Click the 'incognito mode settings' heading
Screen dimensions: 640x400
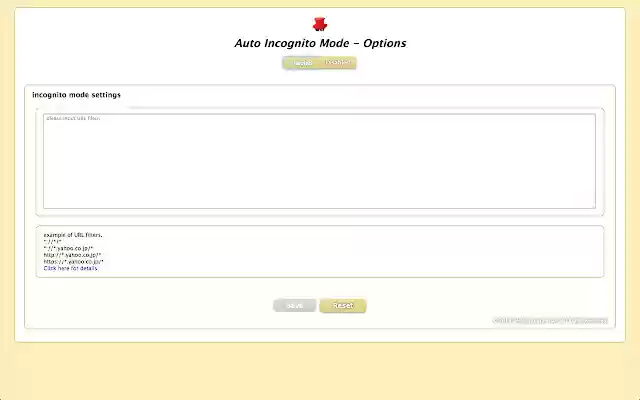pos(76,95)
